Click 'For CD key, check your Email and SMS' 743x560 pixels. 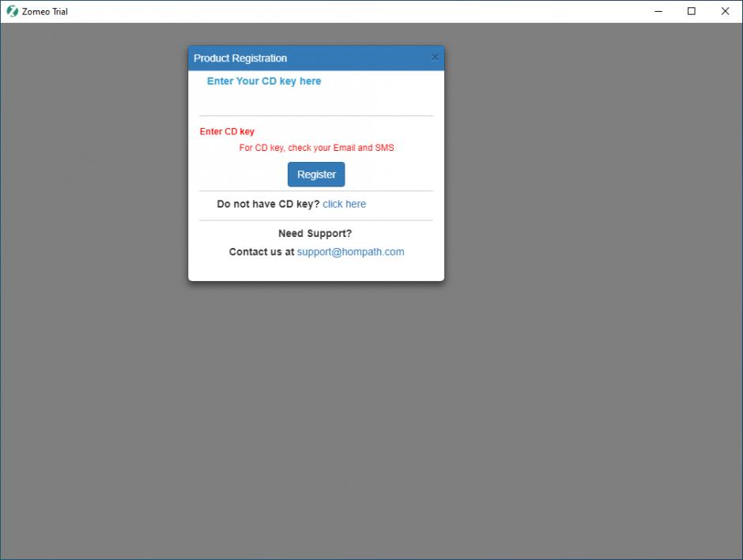(316, 148)
